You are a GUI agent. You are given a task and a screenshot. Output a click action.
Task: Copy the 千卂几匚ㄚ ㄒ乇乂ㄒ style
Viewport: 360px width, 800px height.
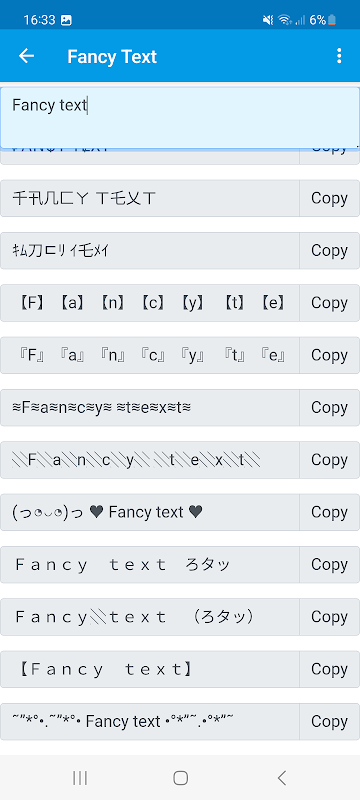coord(329,198)
